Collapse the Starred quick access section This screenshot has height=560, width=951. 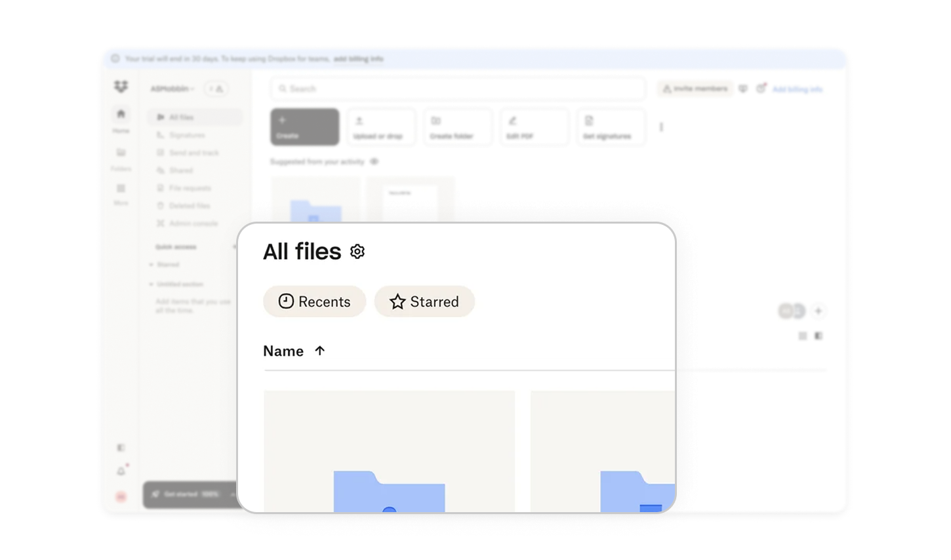[152, 265]
